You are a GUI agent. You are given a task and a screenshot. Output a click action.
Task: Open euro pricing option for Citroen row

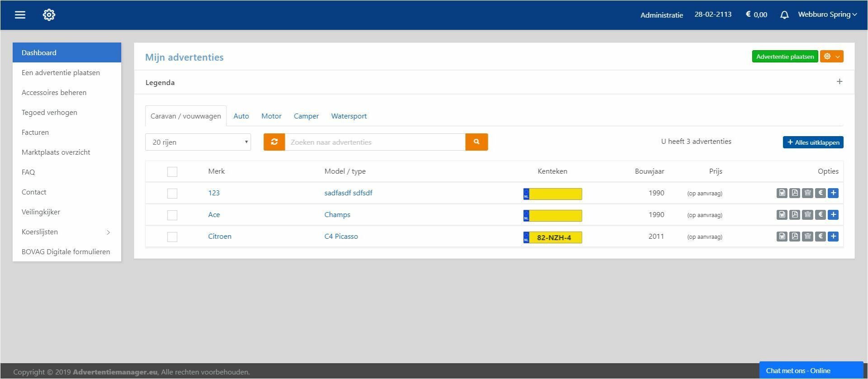[x=820, y=237]
